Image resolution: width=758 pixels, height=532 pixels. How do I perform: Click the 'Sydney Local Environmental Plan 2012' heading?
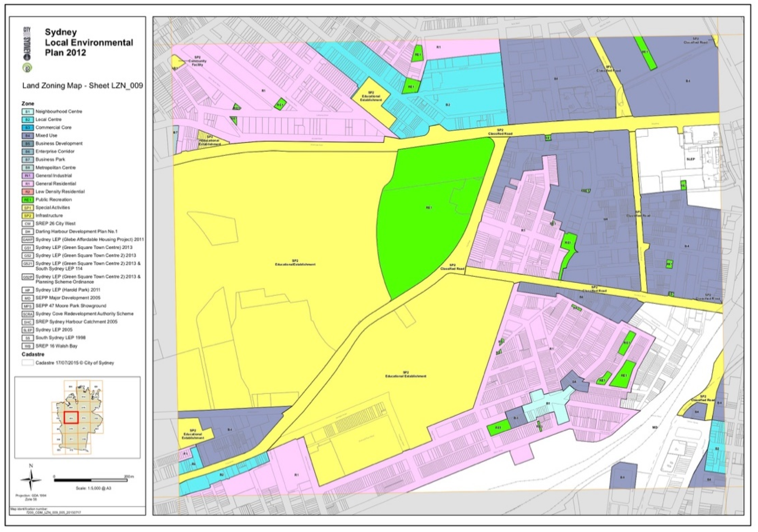89,42
